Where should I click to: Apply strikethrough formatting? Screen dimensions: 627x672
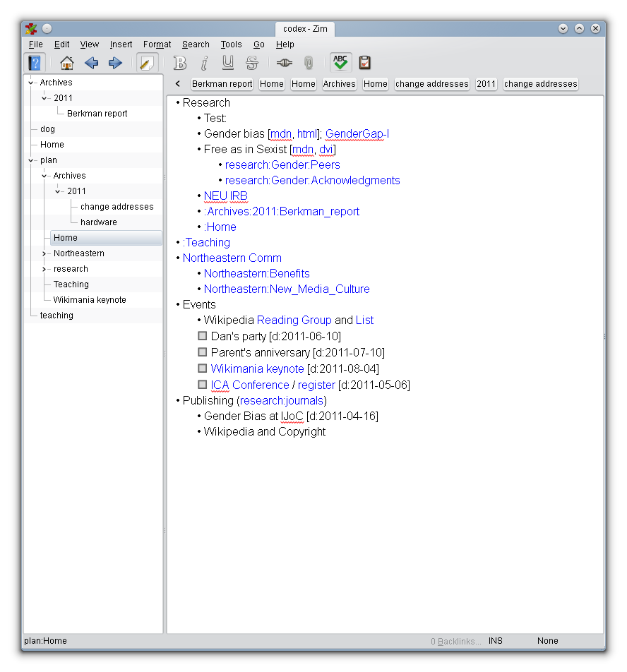[x=252, y=63]
